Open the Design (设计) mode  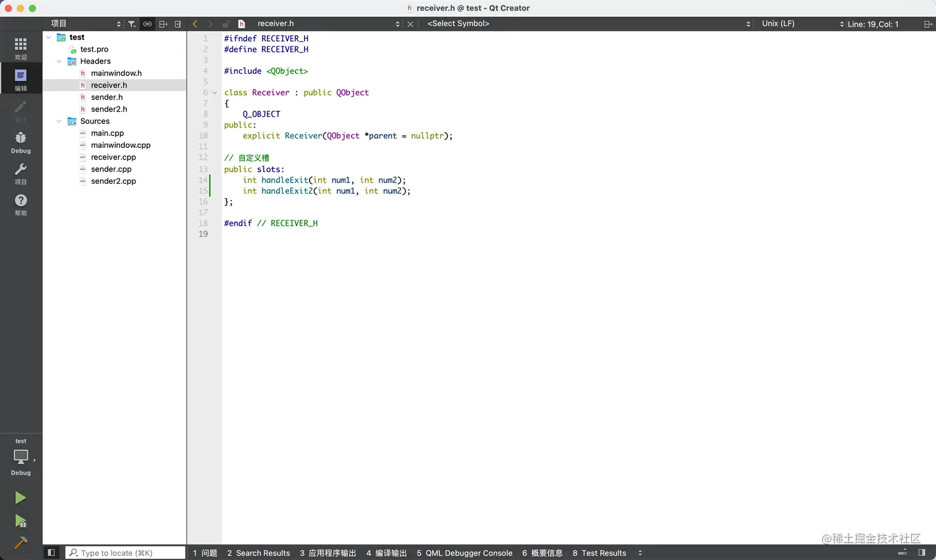[x=20, y=111]
